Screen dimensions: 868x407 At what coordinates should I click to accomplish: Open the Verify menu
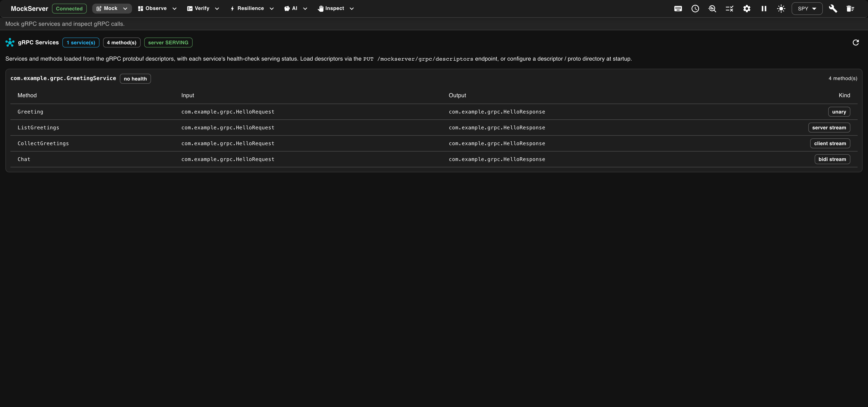point(203,8)
